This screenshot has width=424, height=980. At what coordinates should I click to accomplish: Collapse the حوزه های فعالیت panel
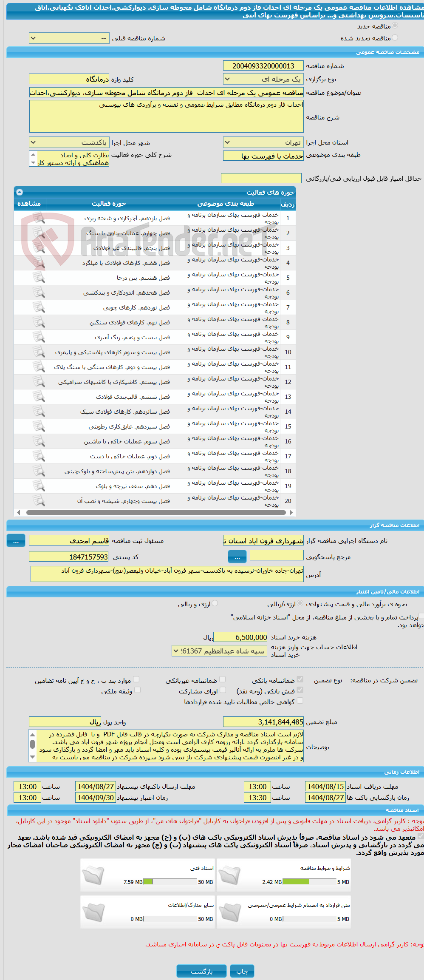pos(20,192)
